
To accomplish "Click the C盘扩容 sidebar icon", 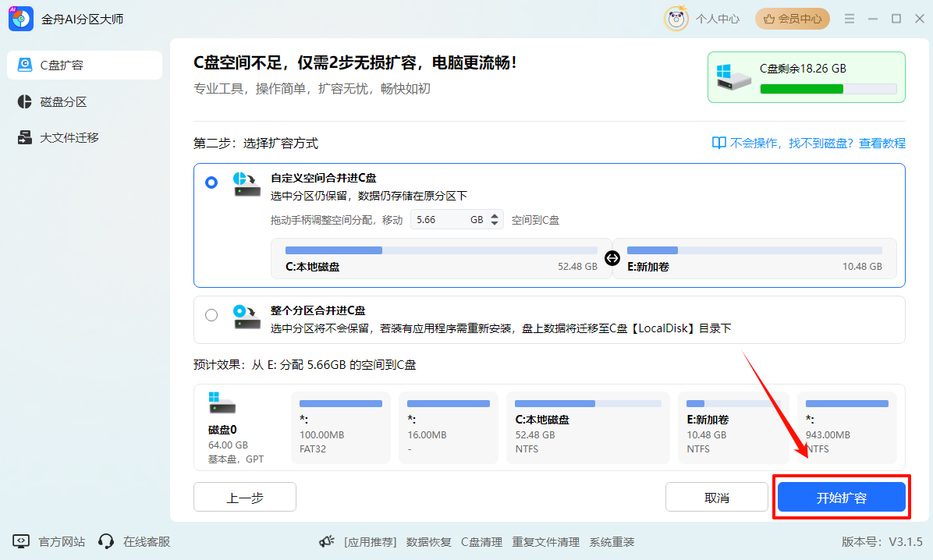I will coord(24,65).
